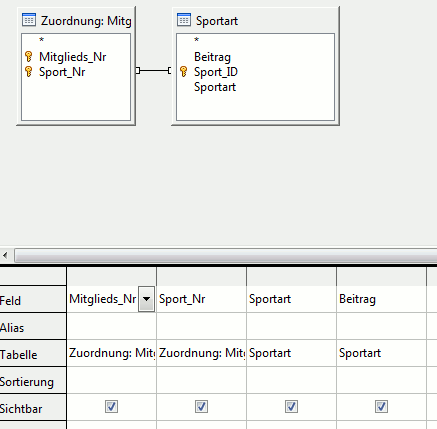The height and width of the screenshot is (429, 437).
Task: Click the table icon of Sportart window
Action: point(184,20)
